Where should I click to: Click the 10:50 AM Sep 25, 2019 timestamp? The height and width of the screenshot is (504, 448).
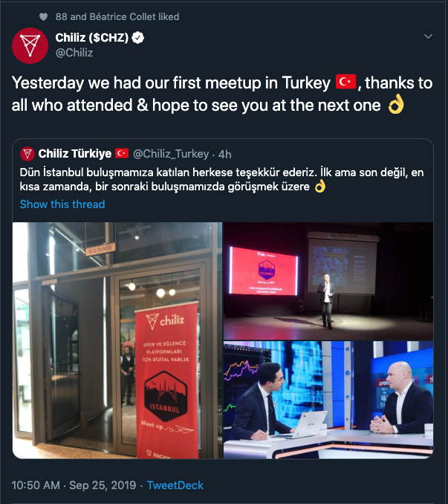[74, 485]
